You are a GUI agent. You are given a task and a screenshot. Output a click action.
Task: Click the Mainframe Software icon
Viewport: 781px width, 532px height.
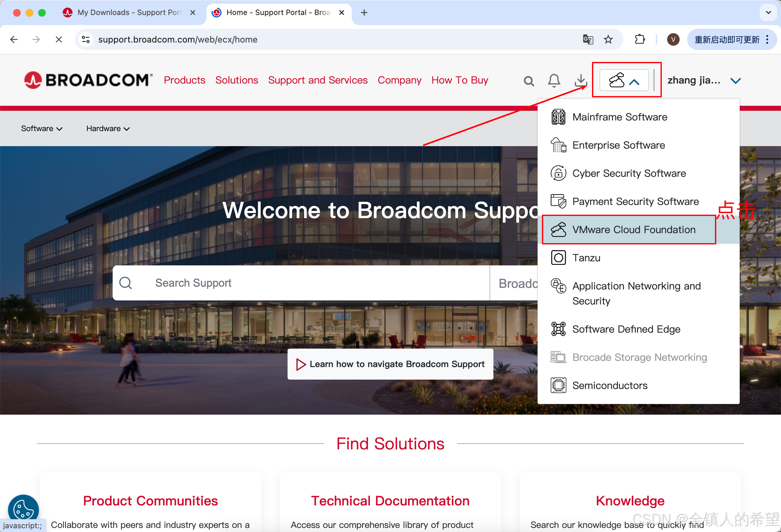(558, 117)
